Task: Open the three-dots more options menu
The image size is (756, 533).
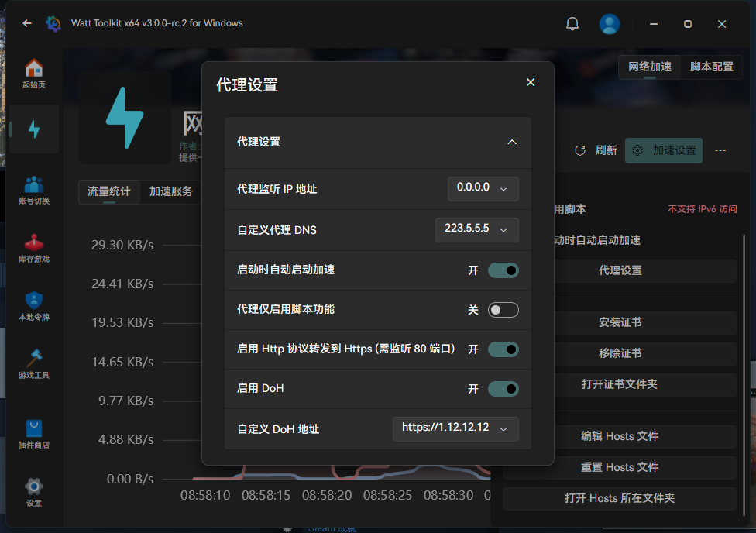Action: (720, 150)
